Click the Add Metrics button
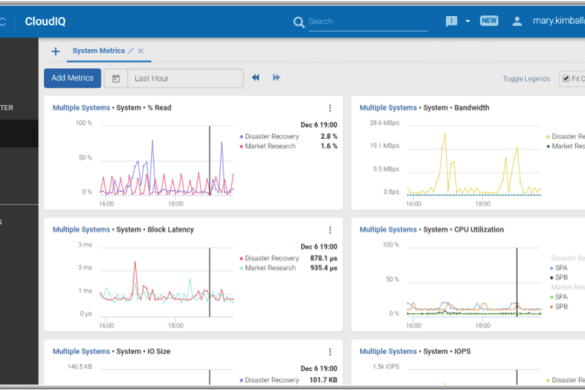585x390 pixels. click(72, 78)
